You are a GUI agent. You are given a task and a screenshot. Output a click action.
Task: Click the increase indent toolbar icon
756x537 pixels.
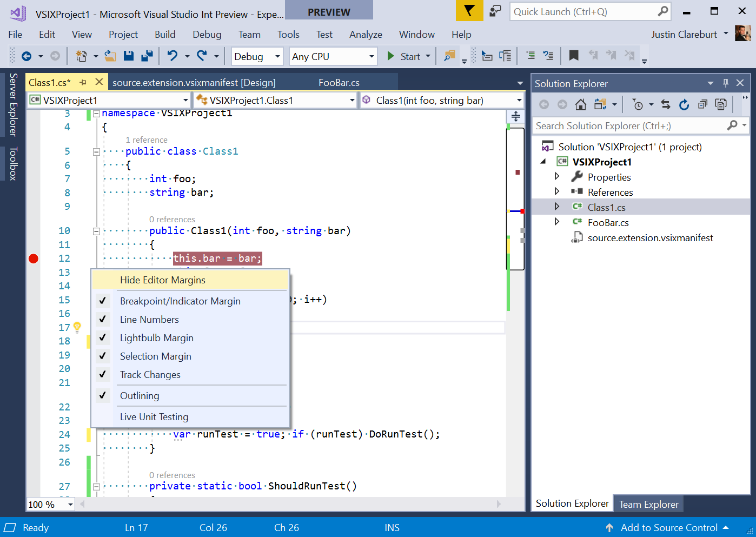[548, 55]
